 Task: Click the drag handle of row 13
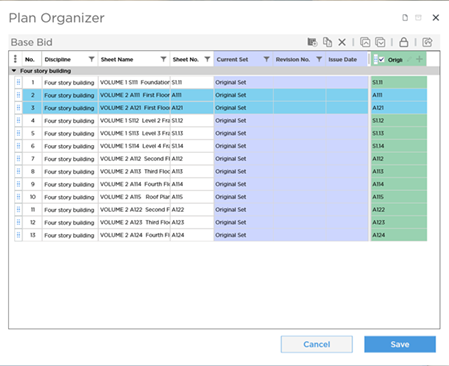click(18, 235)
